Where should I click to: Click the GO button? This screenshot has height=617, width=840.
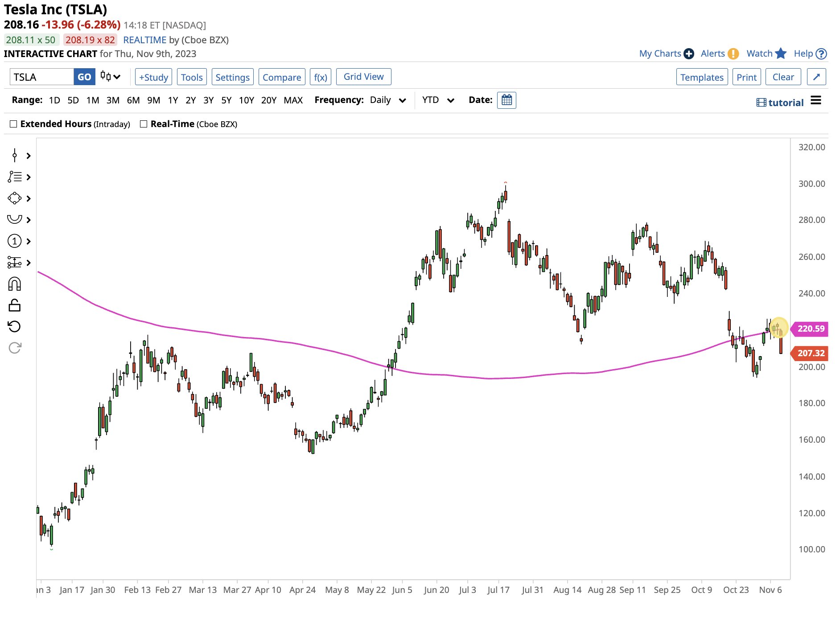click(x=84, y=77)
